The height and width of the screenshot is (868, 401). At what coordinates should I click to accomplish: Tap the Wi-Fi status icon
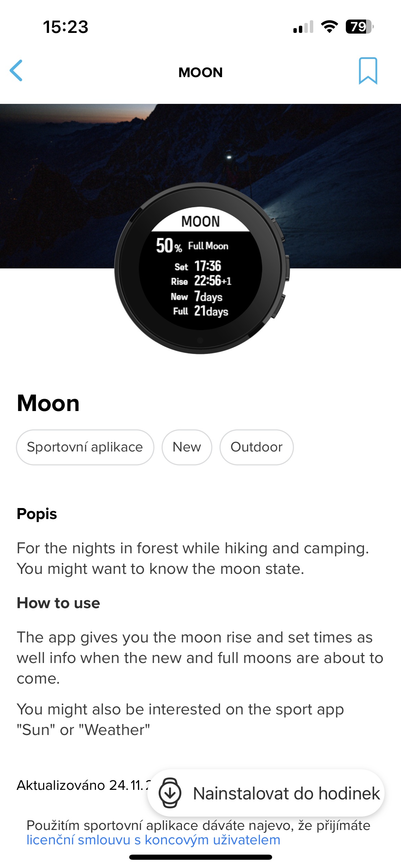click(329, 27)
